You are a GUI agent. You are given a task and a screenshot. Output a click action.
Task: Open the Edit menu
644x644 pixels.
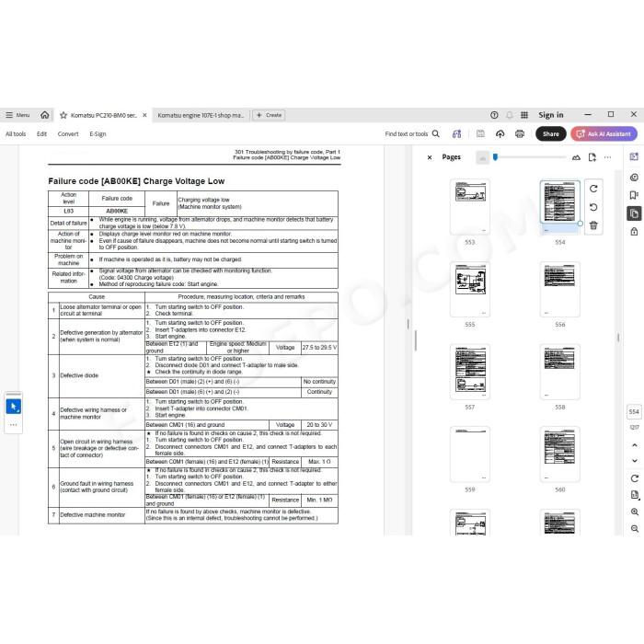coord(41,134)
